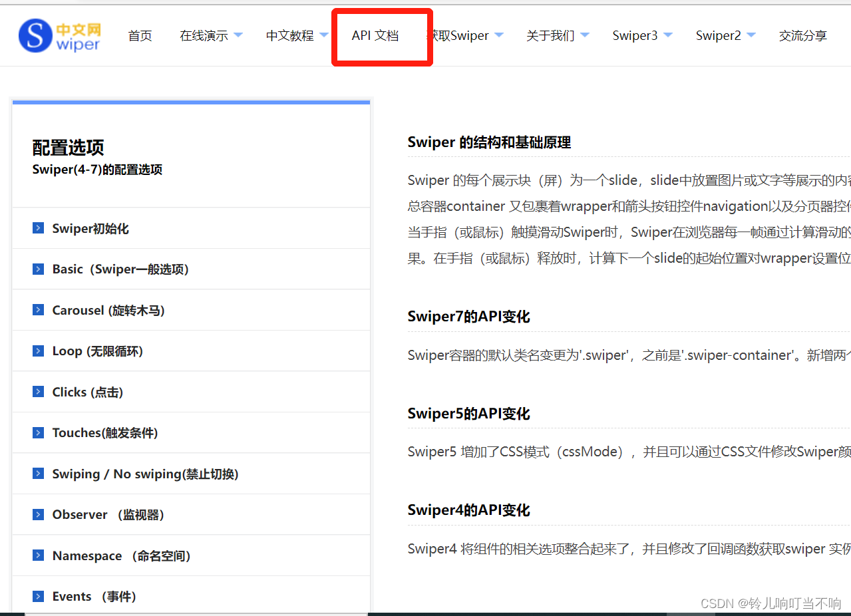Click the Swiper中文网 logo
Image resolution: width=851 pixels, height=616 pixels.
point(60,35)
